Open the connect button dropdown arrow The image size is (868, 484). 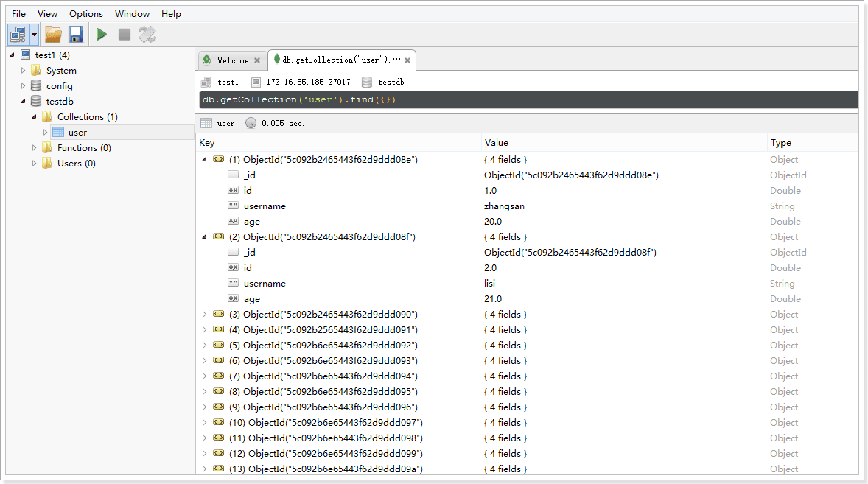coord(34,34)
